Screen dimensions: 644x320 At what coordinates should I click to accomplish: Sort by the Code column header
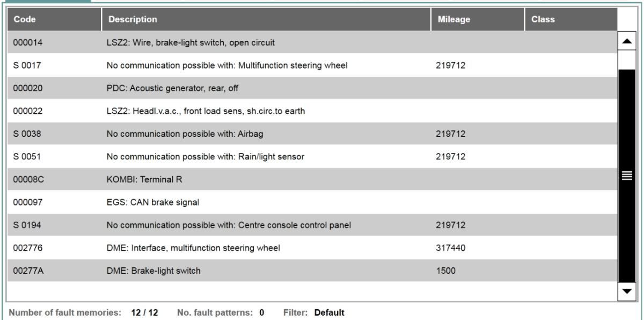coord(54,19)
